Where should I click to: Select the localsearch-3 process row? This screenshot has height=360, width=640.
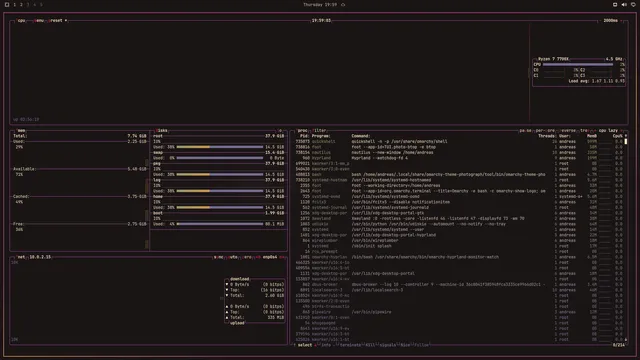pos(459,290)
